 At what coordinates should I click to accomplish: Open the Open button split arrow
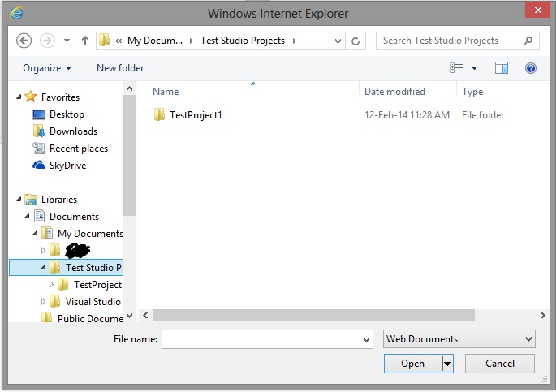pos(447,364)
